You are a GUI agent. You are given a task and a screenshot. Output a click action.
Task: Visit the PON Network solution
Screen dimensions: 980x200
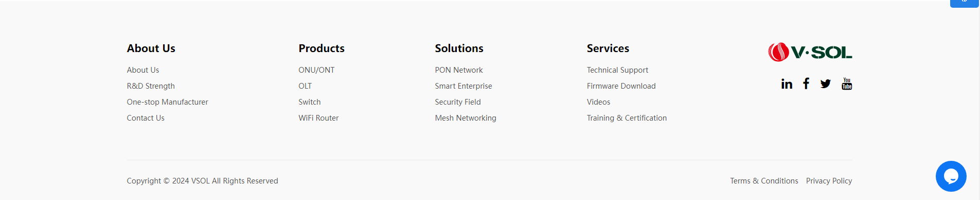tap(459, 70)
